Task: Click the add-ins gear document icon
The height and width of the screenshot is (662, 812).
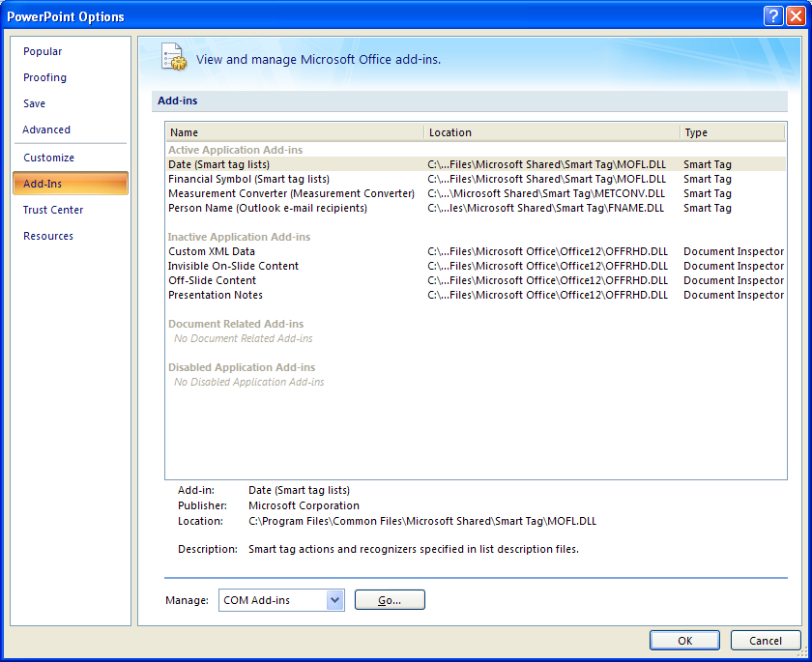Action: click(173, 57)
